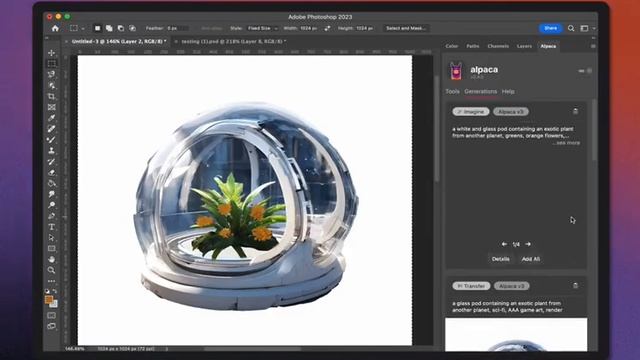Click the Home icon in options bar
640x360 pixels.
click(55, 28)
